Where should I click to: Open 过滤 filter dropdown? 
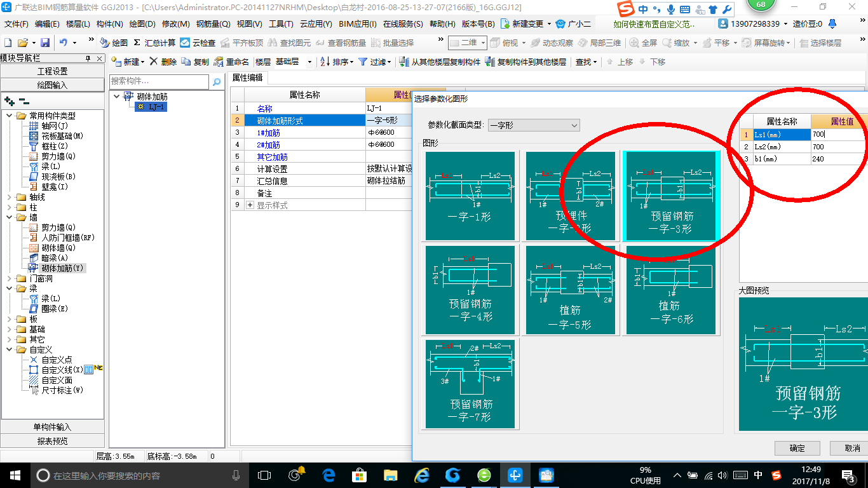tap(375, 62)
